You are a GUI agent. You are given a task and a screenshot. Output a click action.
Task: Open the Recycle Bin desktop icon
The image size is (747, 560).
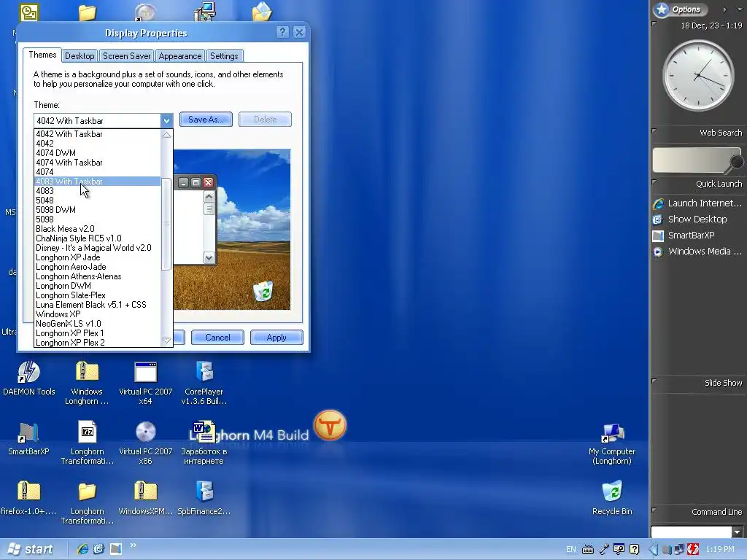pyautogui.click(x=612, y=491)
